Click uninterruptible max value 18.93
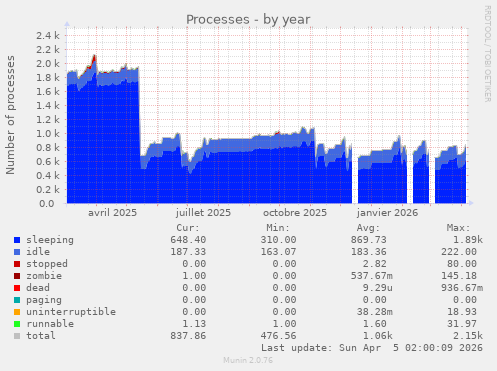 click(x=462, y=312)
